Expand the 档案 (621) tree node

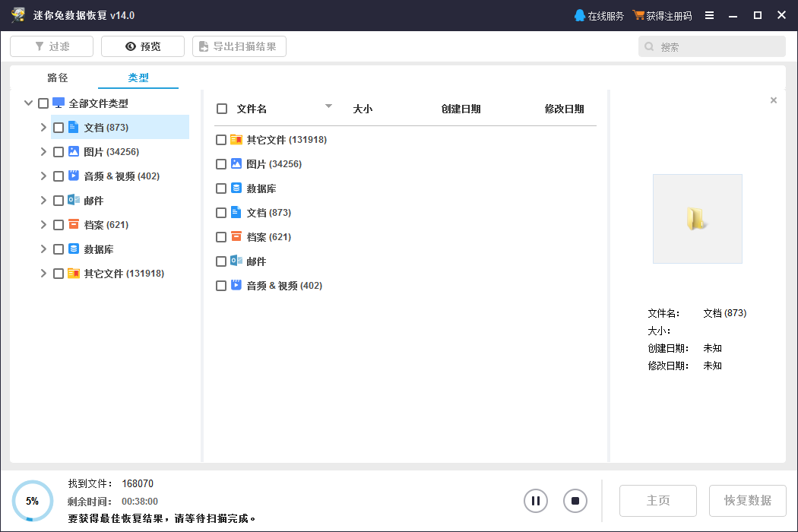(43, 225)
